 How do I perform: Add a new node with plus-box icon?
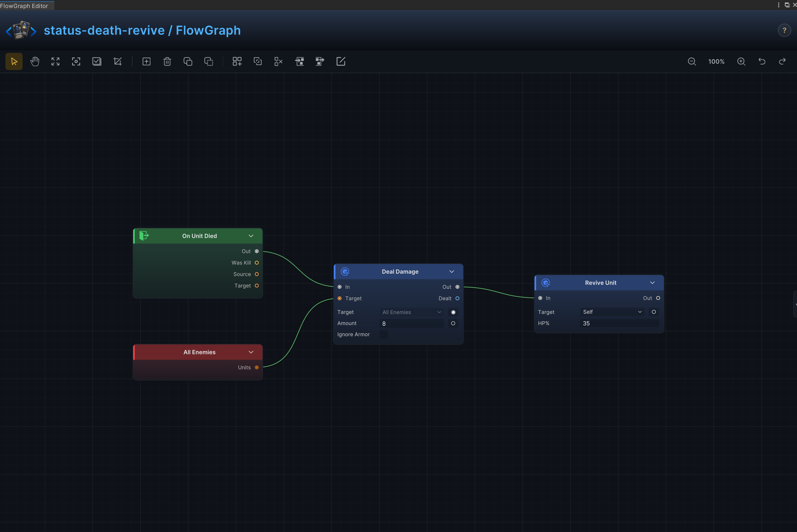(x=146, y=61)
